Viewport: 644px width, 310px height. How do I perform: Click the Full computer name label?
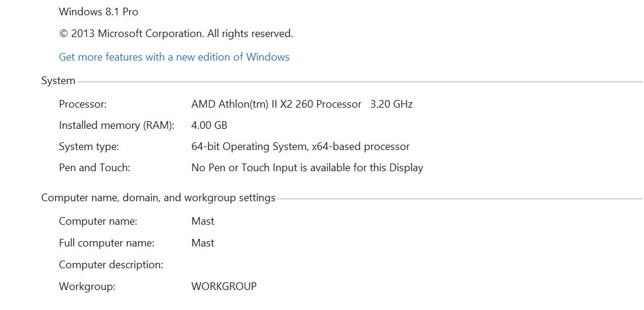[107, 243]
